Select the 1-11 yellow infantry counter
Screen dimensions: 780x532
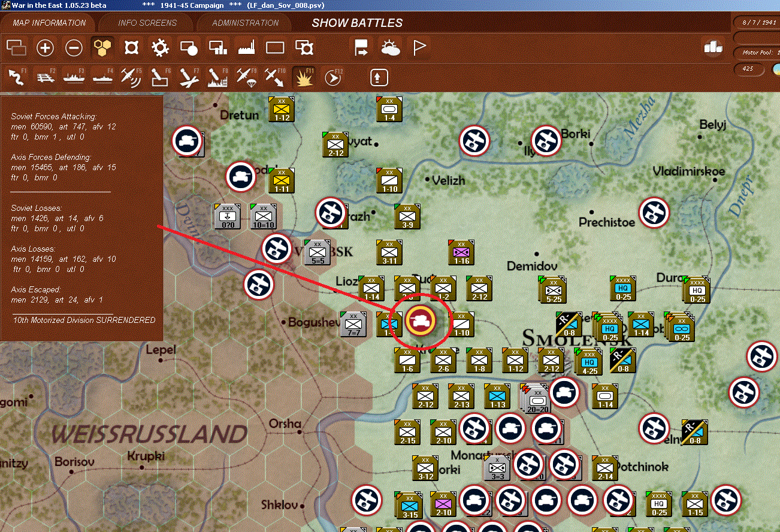tap(282, 180)
